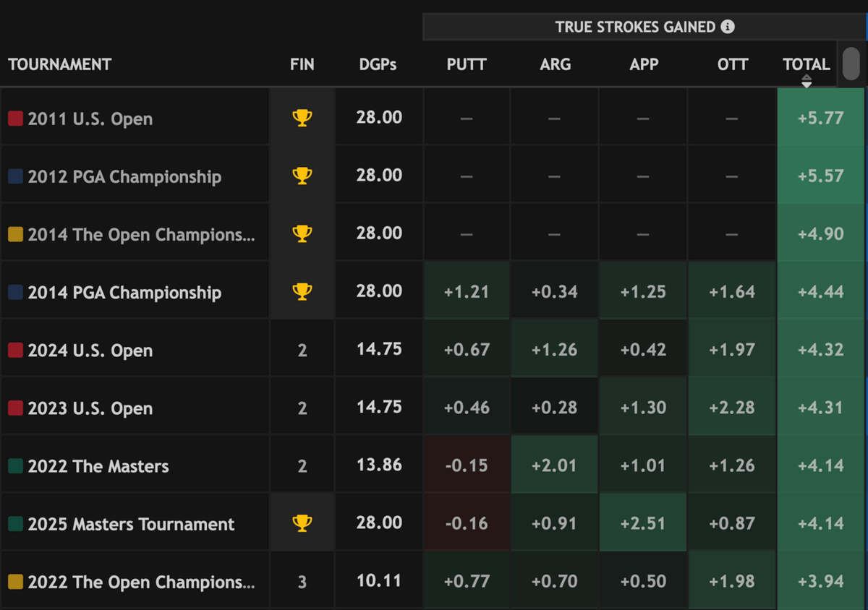The width and height of the screenshot is (868, 610).
Task: Click the 2014 PGA Championship trophy icon
Action: tap(302, 291)
